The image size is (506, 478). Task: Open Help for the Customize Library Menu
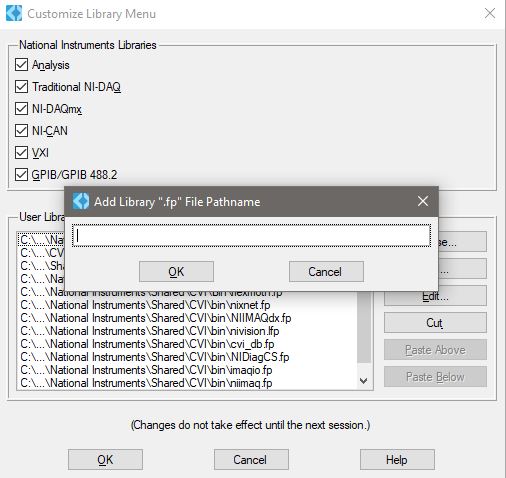(x=397, y=460)
